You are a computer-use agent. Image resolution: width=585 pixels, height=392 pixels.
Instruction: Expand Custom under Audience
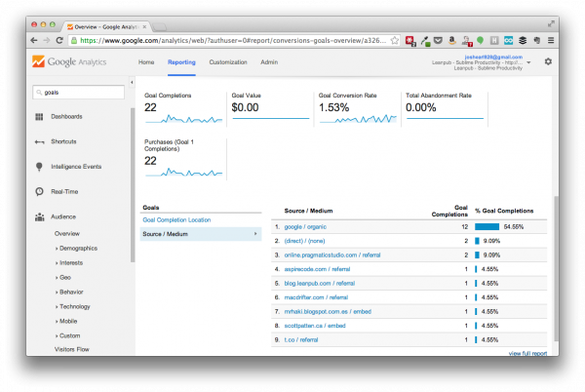[x=68, y=335]
